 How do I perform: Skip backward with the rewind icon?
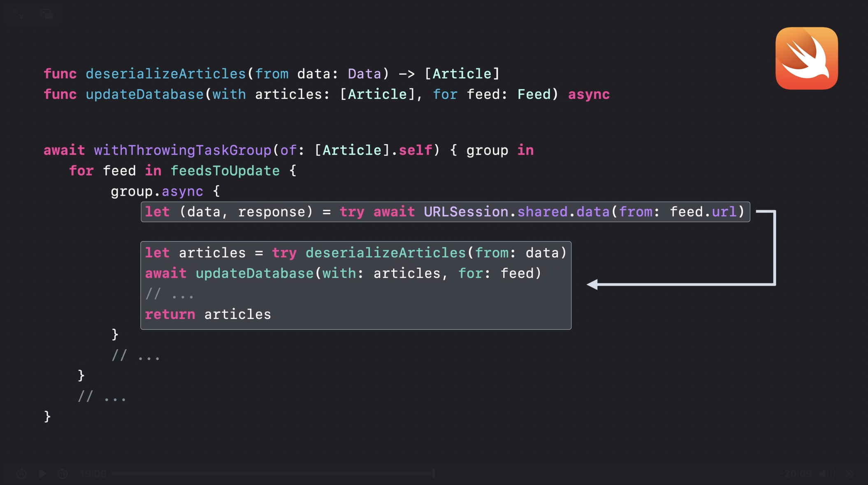21,474
